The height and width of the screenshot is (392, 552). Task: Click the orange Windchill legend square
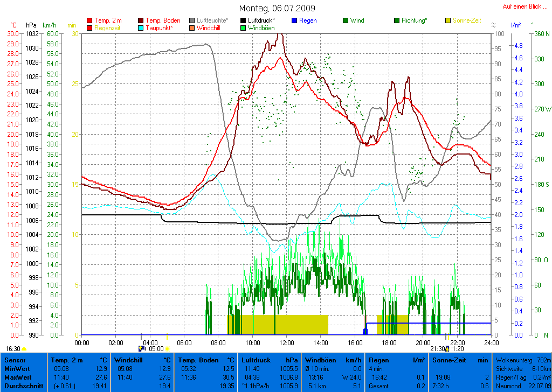[192, 27]
